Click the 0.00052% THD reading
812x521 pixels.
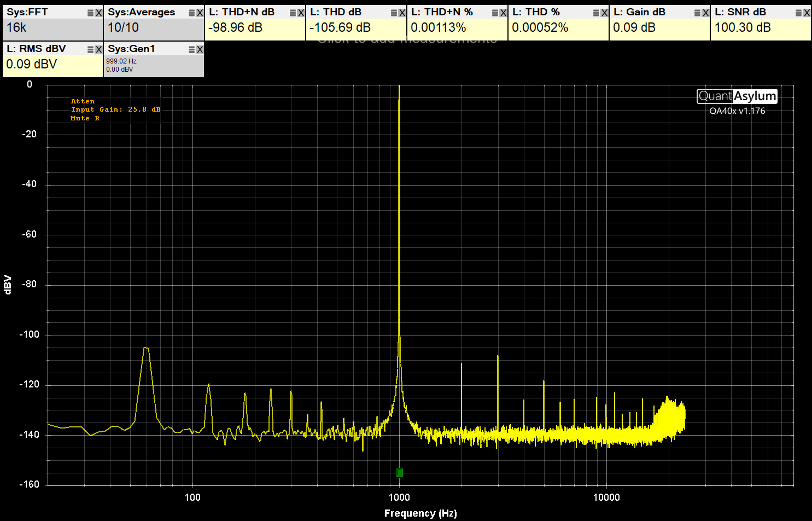tap(540, 27)
